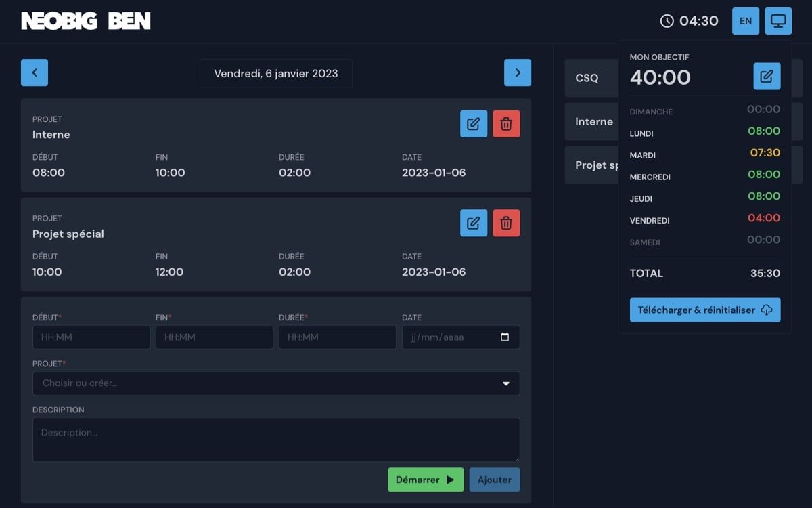Delete the Interne time entry
Image resolution: width=812 pixels, height=508 pixels.
(x=506, y=124)
